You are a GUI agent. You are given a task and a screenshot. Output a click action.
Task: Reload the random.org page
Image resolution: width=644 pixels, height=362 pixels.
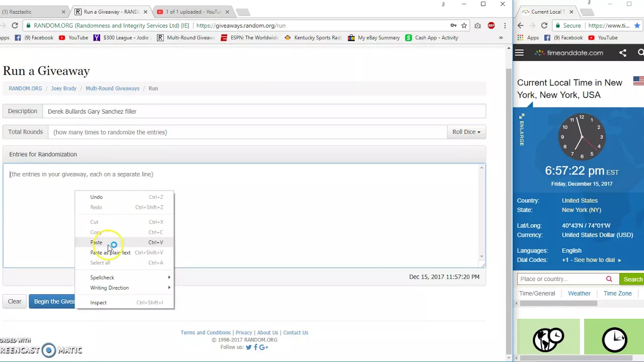tap(15, 26)
